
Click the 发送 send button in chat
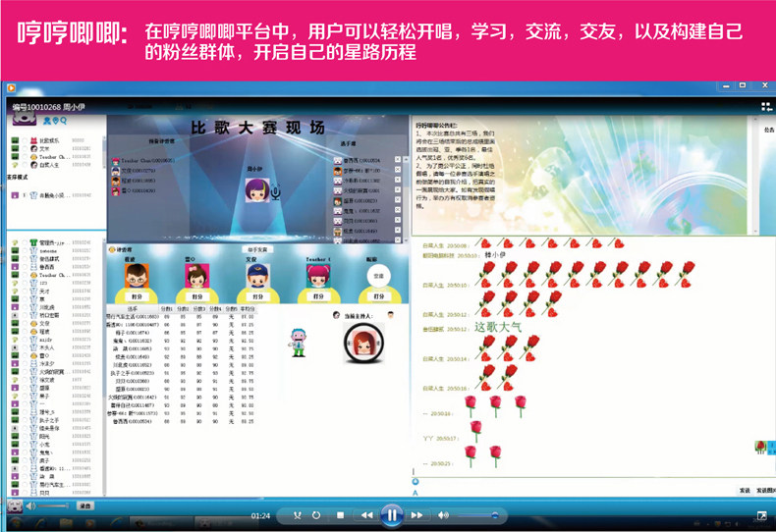[x=745, y=491]
